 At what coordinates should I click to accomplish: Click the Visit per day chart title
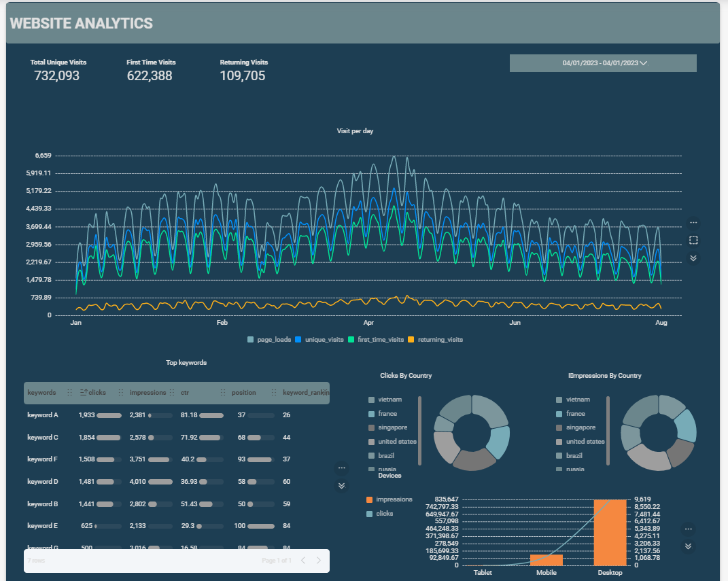356,131
